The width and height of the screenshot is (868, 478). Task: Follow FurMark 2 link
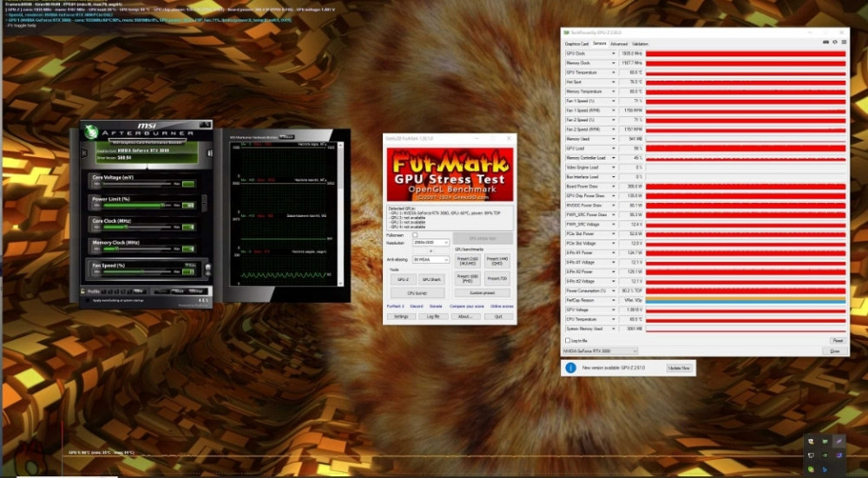(395, 306)
